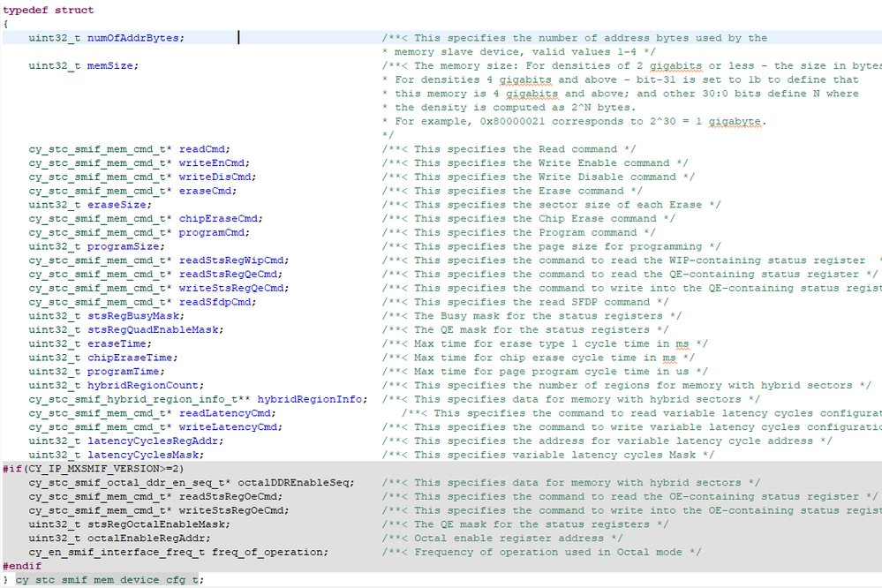Click the underlined word gigabyte in comment
Viewport: 882px width, 588px height.
pyautogui.click(x=735, y=122)
